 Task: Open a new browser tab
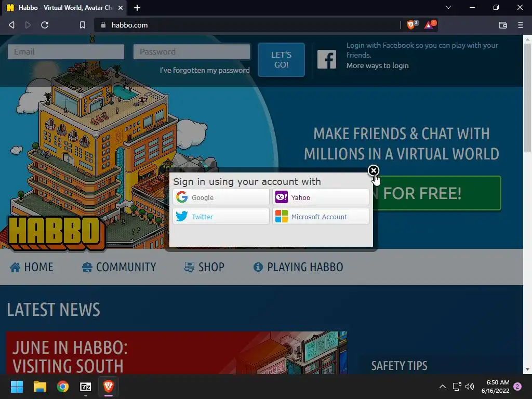(x=137, y=8)
